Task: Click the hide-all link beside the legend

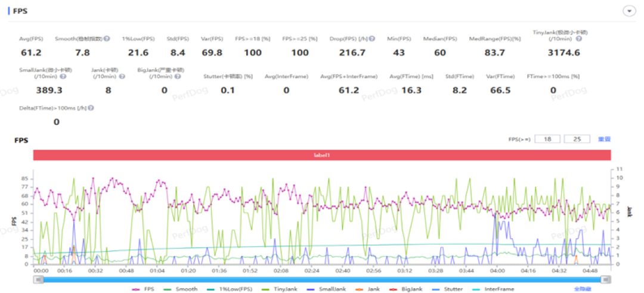Action: pyautogui.click(x=582, y=289)
